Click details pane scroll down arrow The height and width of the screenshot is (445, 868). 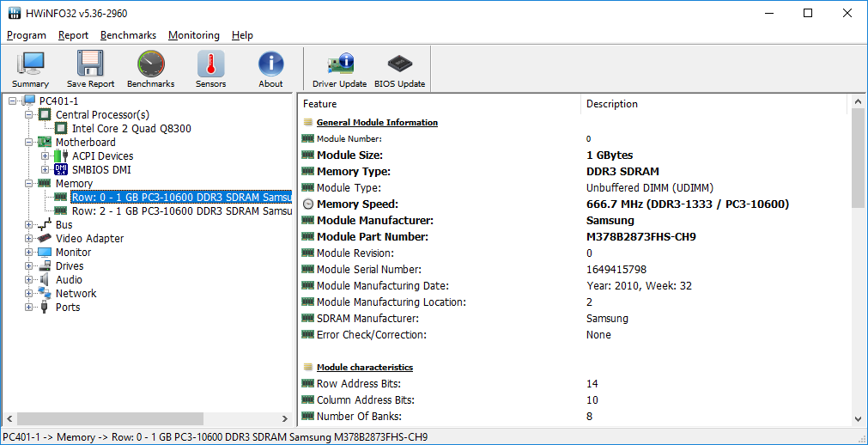tap(859, 419)
